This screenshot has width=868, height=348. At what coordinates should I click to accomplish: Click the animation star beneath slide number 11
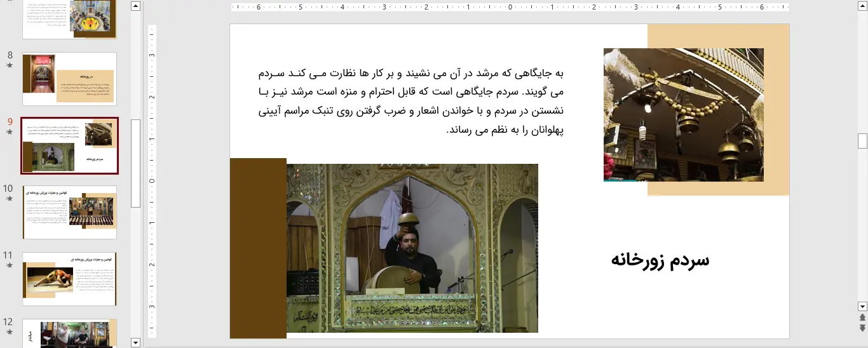(9, 265)
